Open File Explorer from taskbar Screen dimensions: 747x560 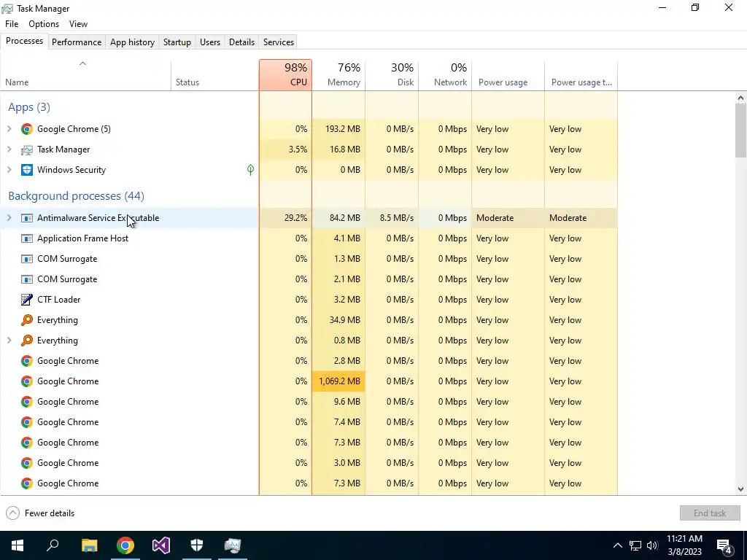[89, 545]
